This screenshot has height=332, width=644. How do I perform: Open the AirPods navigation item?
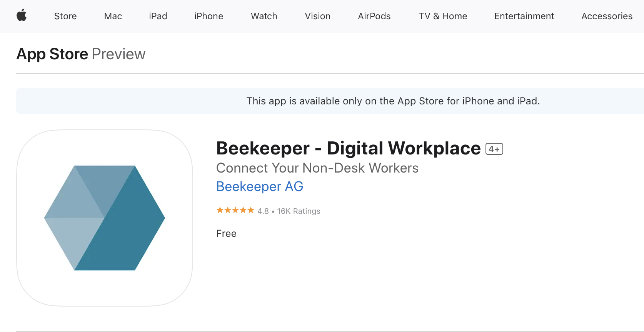[x=374, y=16]
